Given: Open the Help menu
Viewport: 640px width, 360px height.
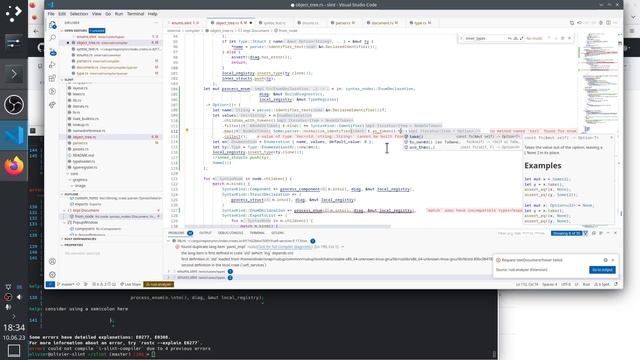Looking at the screenshot, I should pyautogui.click(x=153, y=14).
